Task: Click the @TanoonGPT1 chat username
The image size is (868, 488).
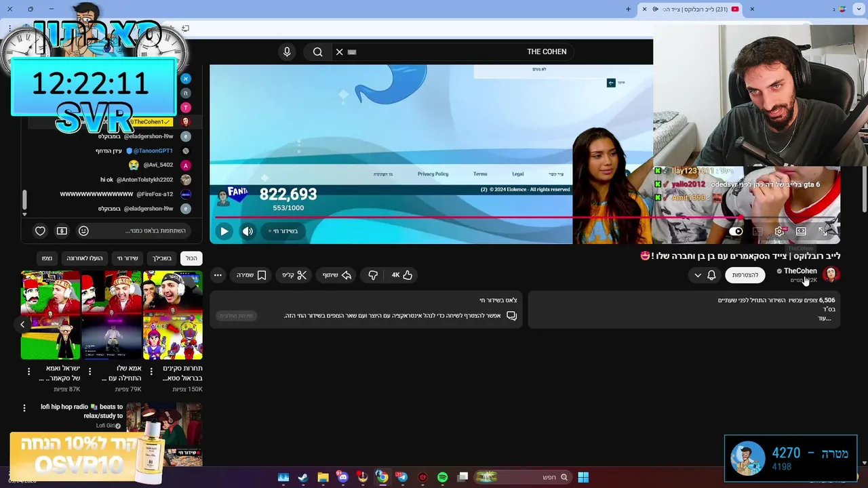Action: [x=153, y=151]
